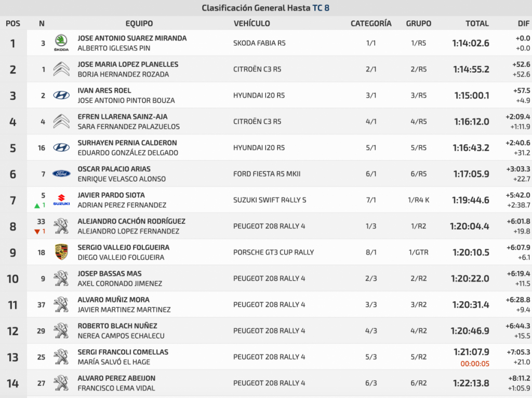
Task: Click the Ford logo beside Oscar Palacio Arias
Action: (61, 174)
